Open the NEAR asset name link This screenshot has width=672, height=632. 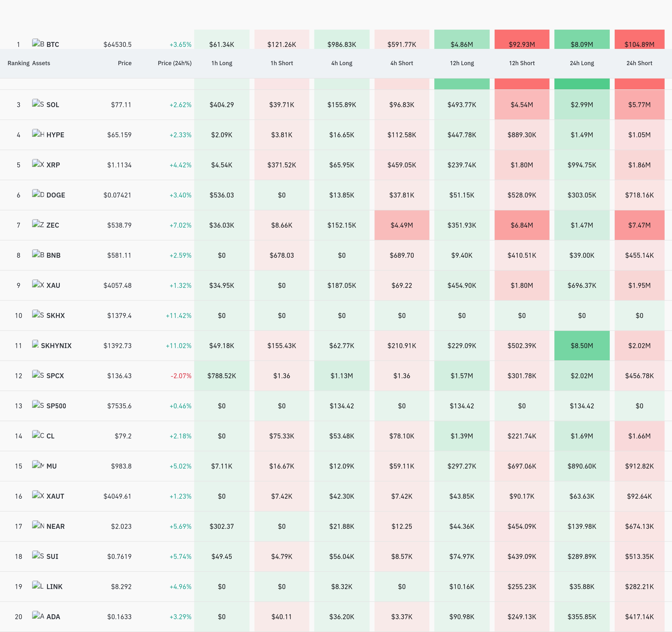(55, 526)
